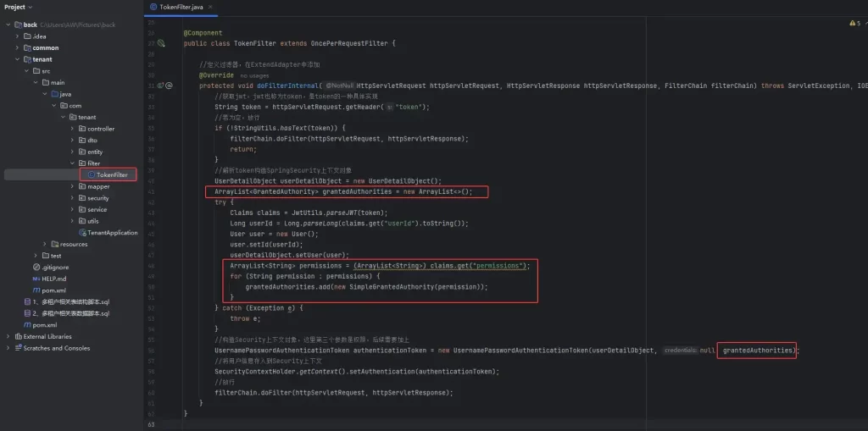Open the TenantApplication class file
This screenshot has width=868, height=431.
coord(111,233)
